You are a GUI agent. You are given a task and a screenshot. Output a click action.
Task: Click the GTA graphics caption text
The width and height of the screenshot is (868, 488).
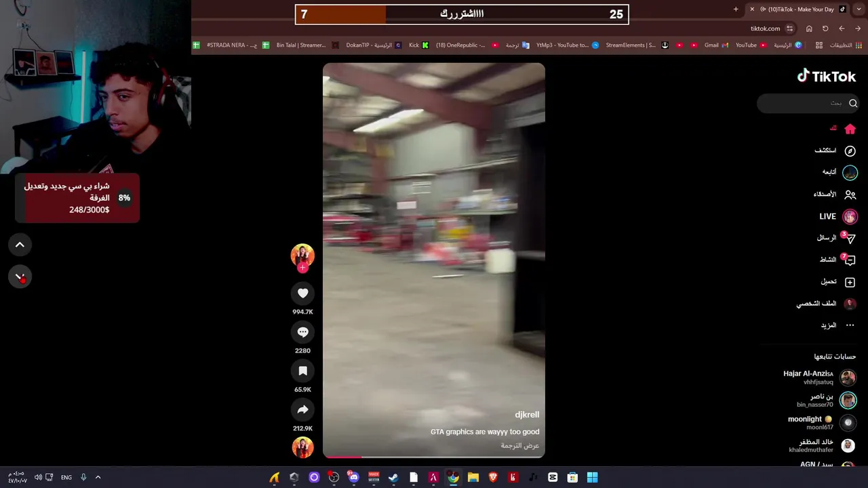(x=485, y=432)
